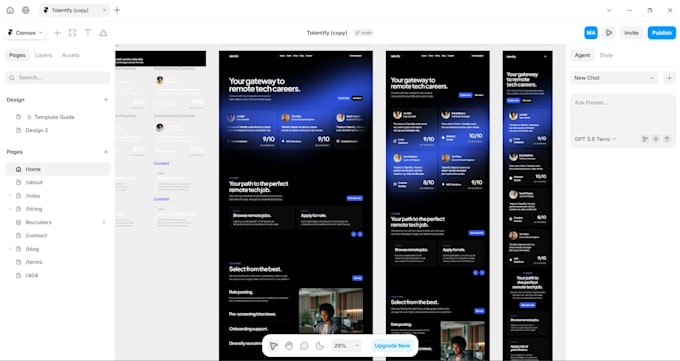Image resolution: width=680 pixels, height=361 pixels.
Task: Send the prompt with arrow-up button
Action: click(667, 139)
